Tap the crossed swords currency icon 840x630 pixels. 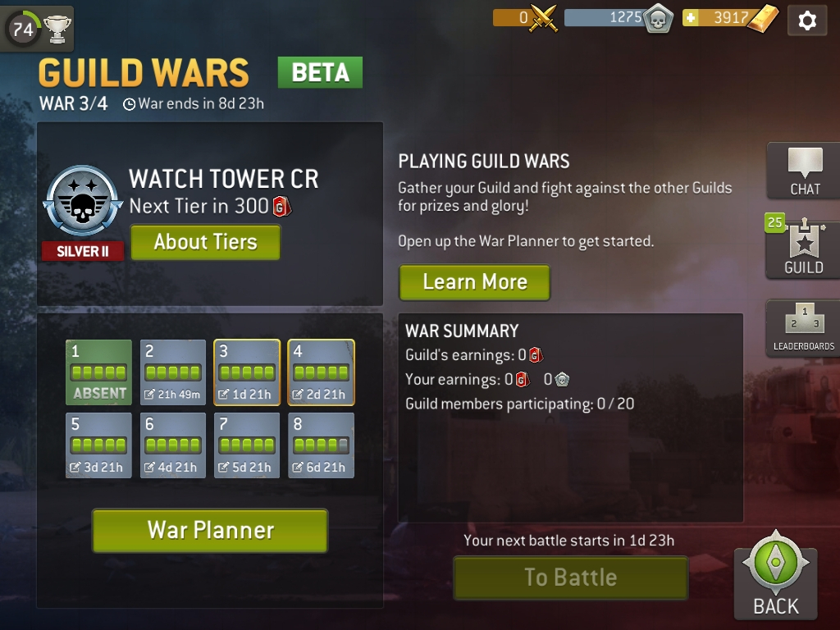(x=543, y=19)
